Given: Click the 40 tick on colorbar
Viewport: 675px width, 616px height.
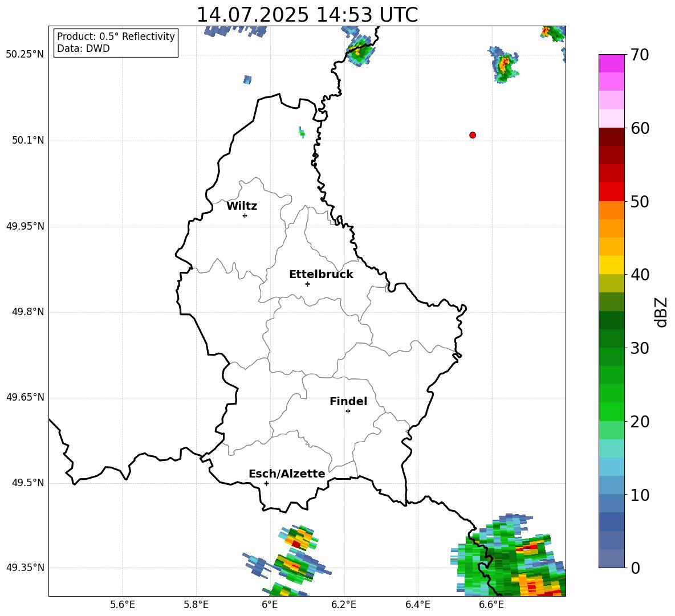Looking at the screenshot, I should 640,275.
